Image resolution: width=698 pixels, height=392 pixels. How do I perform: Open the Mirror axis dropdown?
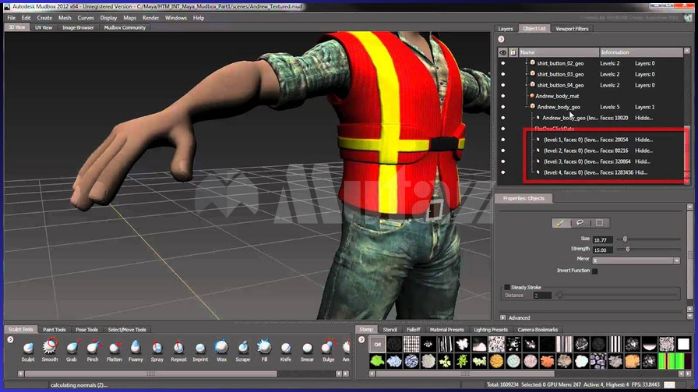635,260
